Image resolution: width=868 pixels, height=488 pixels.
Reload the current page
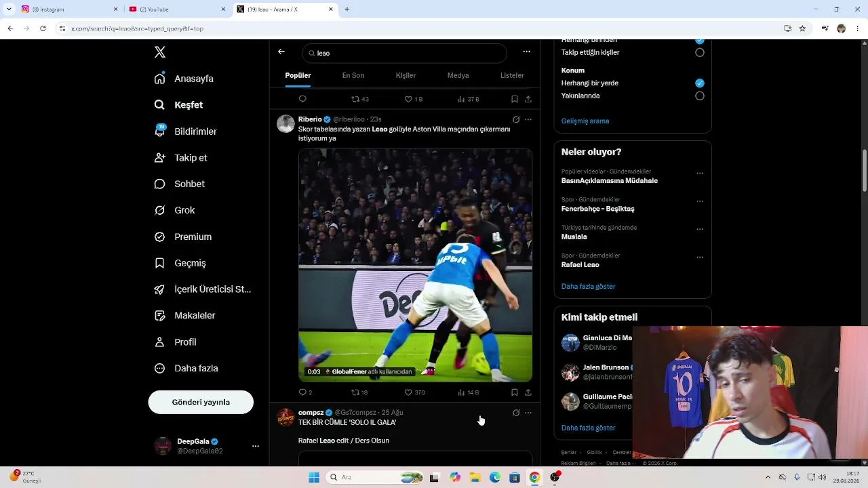click(43, 28)
